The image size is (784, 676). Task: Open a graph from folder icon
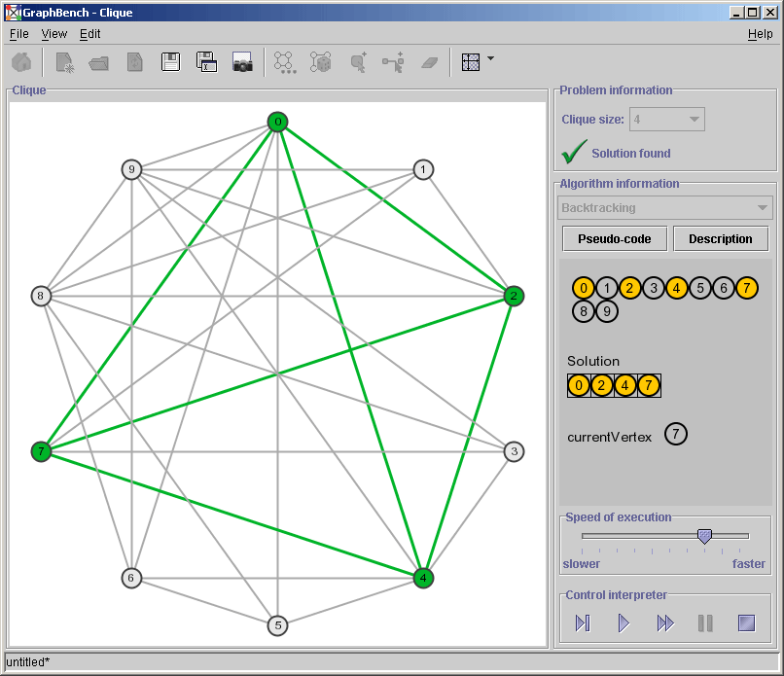pos(99,62)
